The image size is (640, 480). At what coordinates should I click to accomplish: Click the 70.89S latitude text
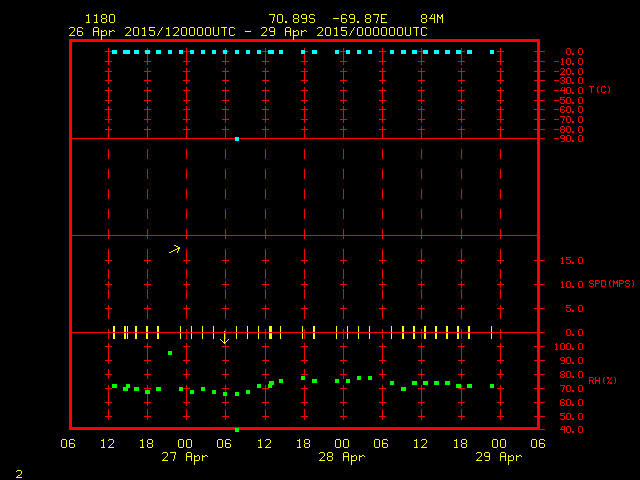pyautogui.click(x=291, y=19)
